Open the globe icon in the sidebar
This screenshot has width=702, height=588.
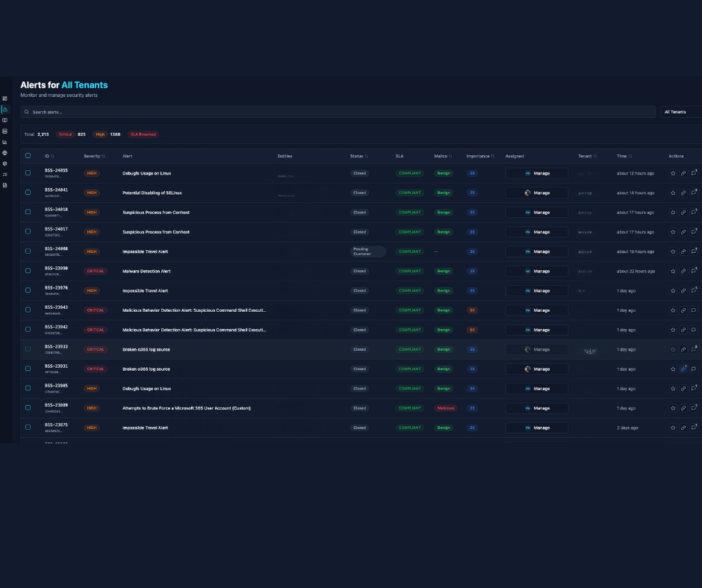point(4,153)
